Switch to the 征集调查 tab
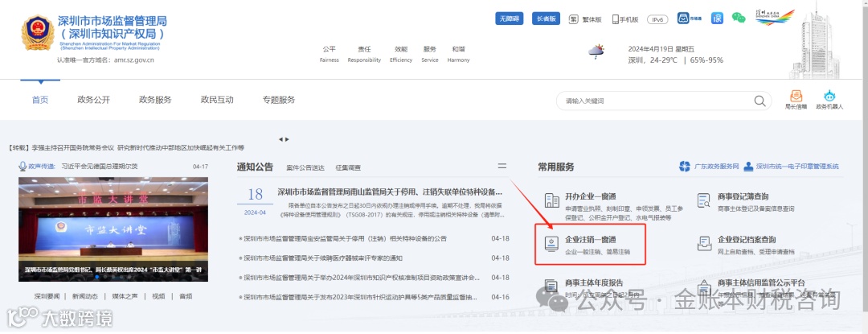 (x=348, y=167)
